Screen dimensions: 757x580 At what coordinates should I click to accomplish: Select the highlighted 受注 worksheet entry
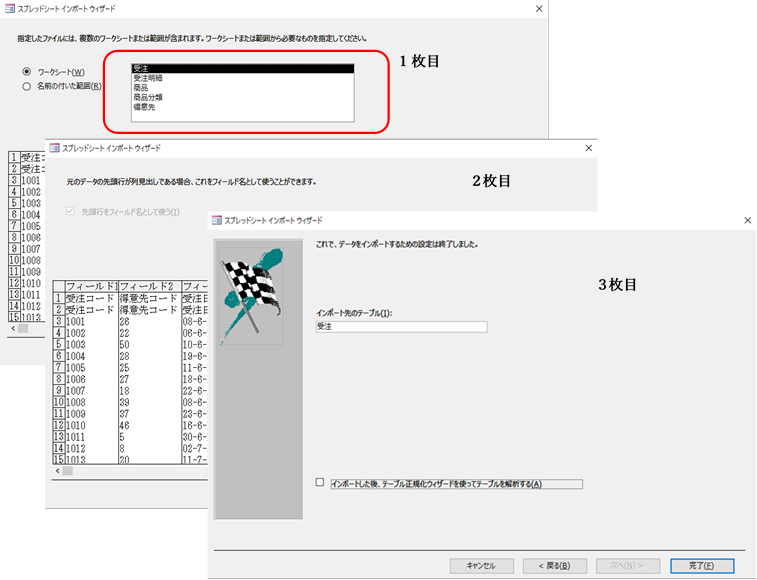pyautogui.click(x=243, y=68)
